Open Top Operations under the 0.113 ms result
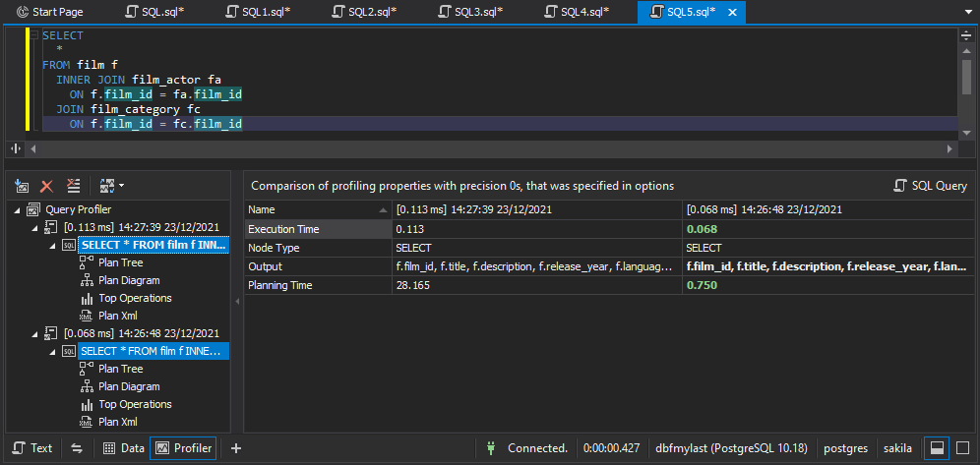Viewport: 980px width, 465px height. [135, 298]
